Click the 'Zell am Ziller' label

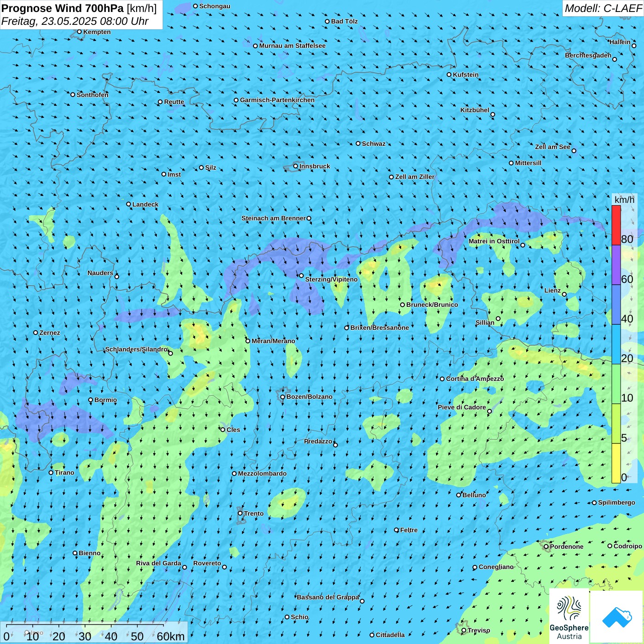tap(415, 177)
